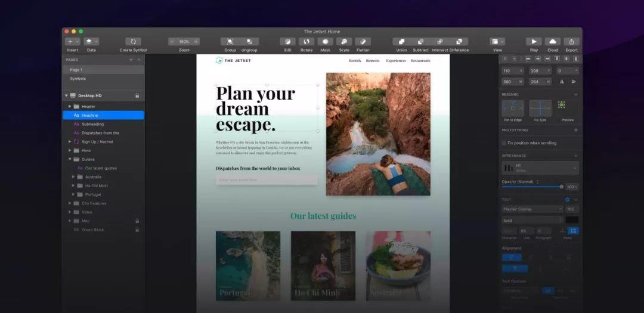Click lock icon on Desktop HD artboard
Viewport: 644px width, 313px height.
pyautogui.click(x=137, y=96)
